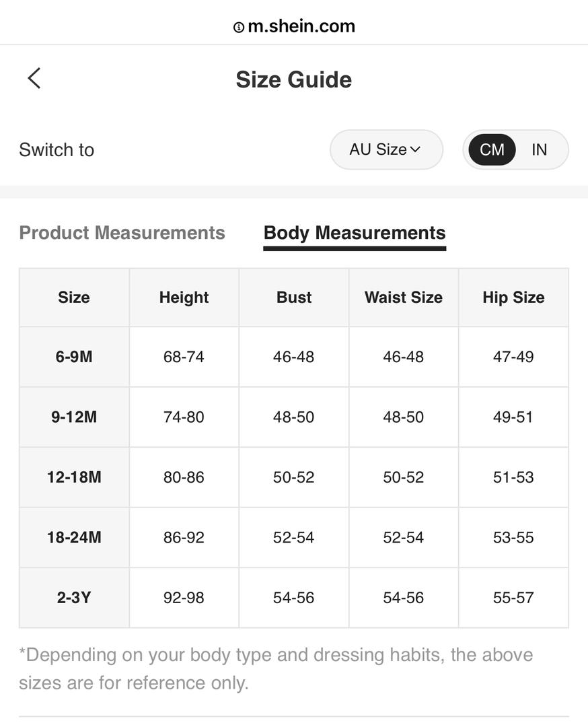
Task: Tap the Waist Size column header
Action: pyautogui.click(x=404, y=298)
